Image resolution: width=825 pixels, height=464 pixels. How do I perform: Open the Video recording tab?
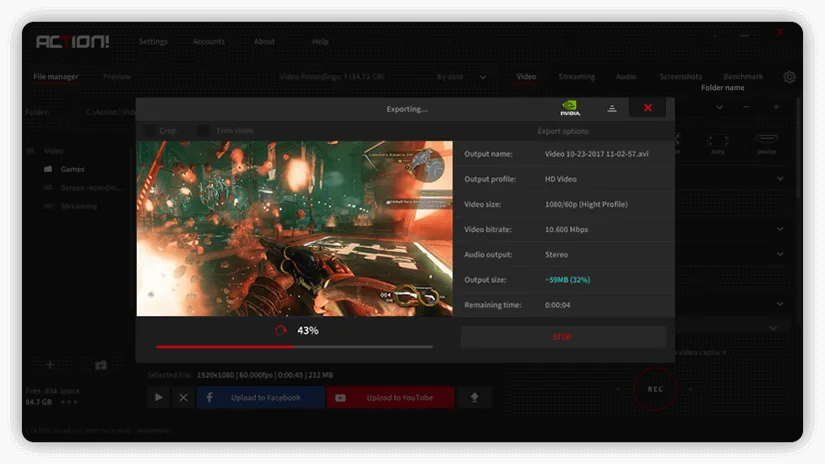pyautogui.click(x=526, y=77)
